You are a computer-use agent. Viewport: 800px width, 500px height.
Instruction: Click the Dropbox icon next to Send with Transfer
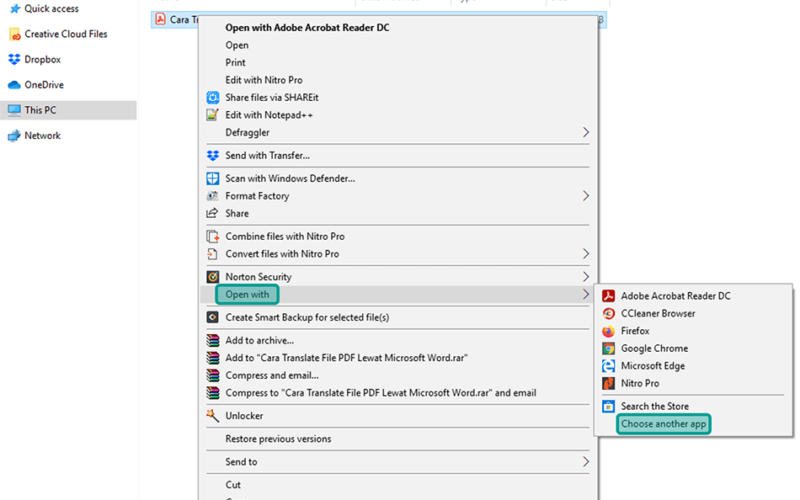click(x=212, y=156)
